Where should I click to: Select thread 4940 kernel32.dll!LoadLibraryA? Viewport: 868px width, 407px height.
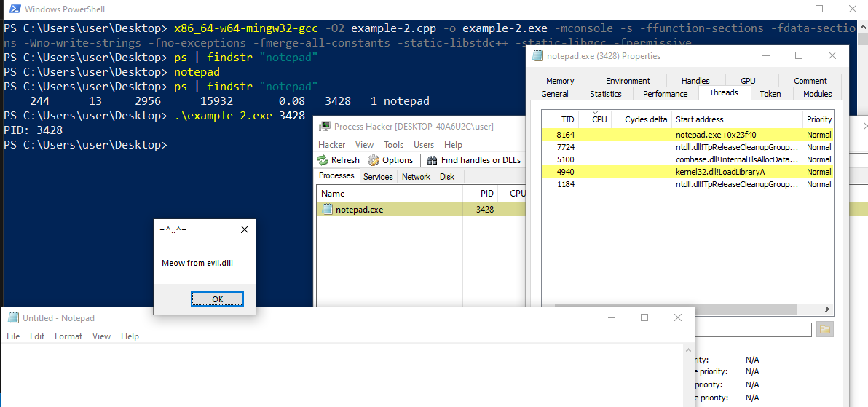click(687, 173)
